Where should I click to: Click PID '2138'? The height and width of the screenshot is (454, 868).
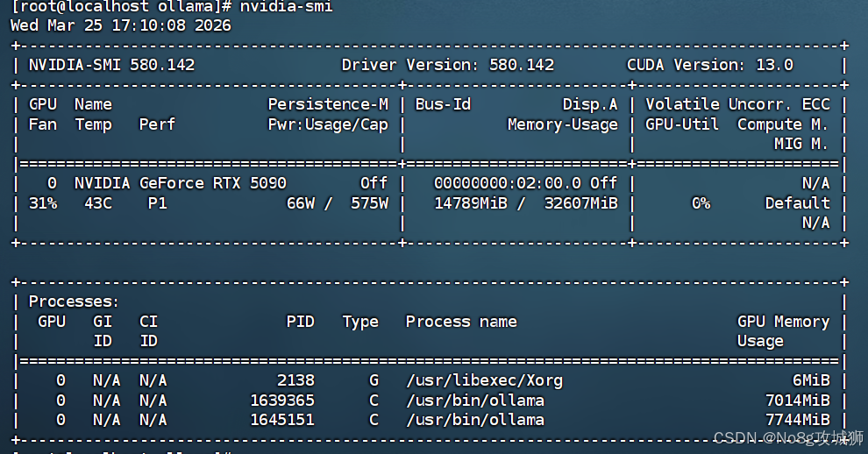click(x=295, y=380)
